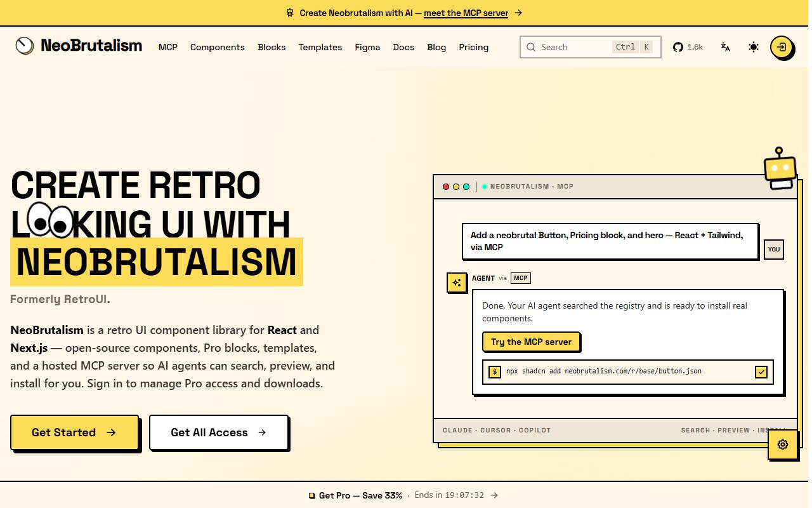Screen dimensions: 812x508
Task: Click the 'NEOBRUTALISM · MCP' window title
Action: click(x=532, y=187)
